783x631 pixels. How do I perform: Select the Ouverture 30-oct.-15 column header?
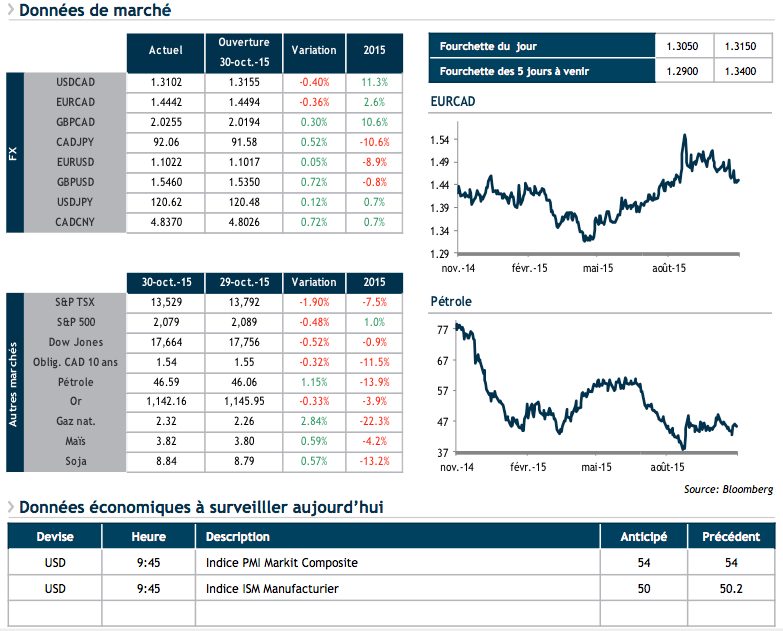[244, 50]
